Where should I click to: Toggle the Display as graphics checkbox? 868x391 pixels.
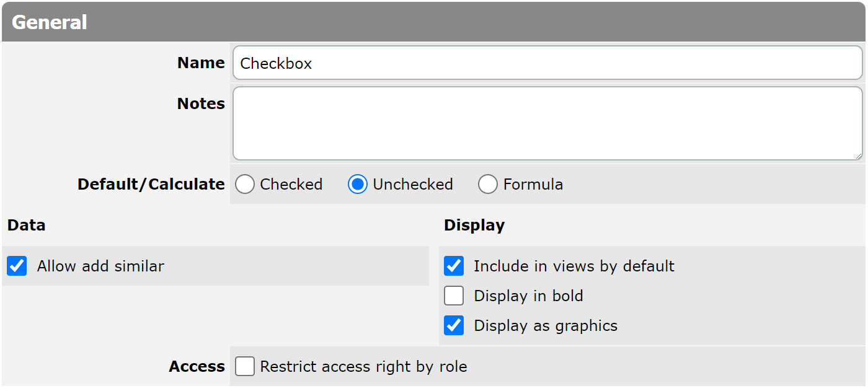tap(454, 325)
